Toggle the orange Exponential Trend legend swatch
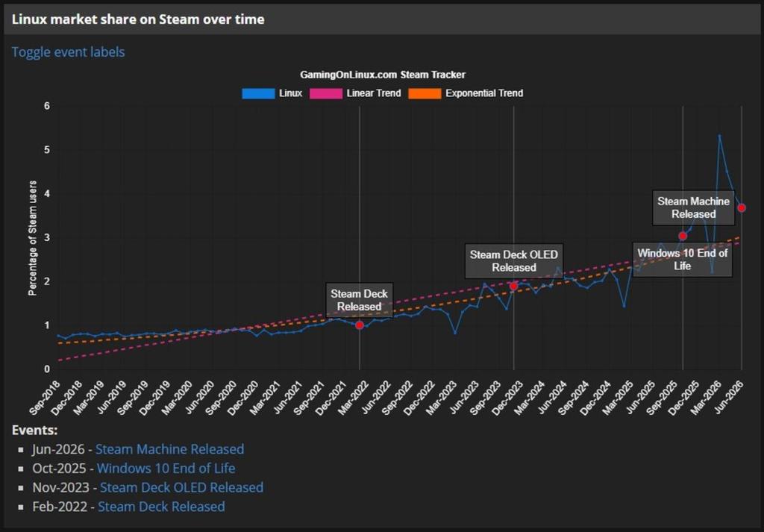Viewport: 764px width, 532px height. pyautogui.click(x=425, y=93)
